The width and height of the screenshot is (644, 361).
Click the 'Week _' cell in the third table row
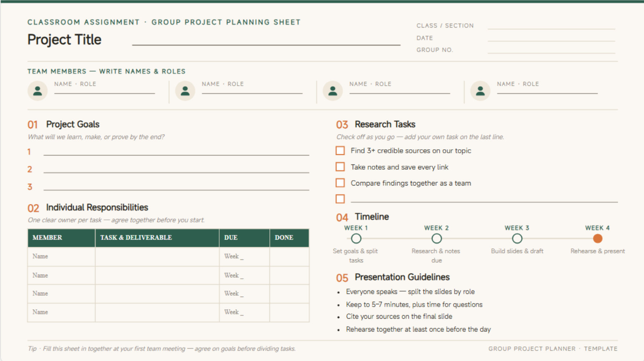245,294
